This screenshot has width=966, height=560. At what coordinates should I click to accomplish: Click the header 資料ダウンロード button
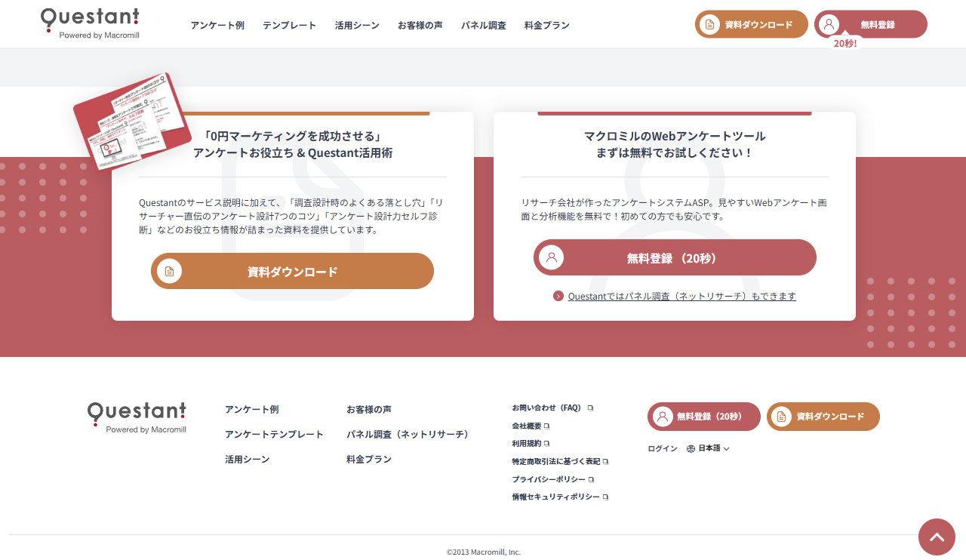(752, 24)
